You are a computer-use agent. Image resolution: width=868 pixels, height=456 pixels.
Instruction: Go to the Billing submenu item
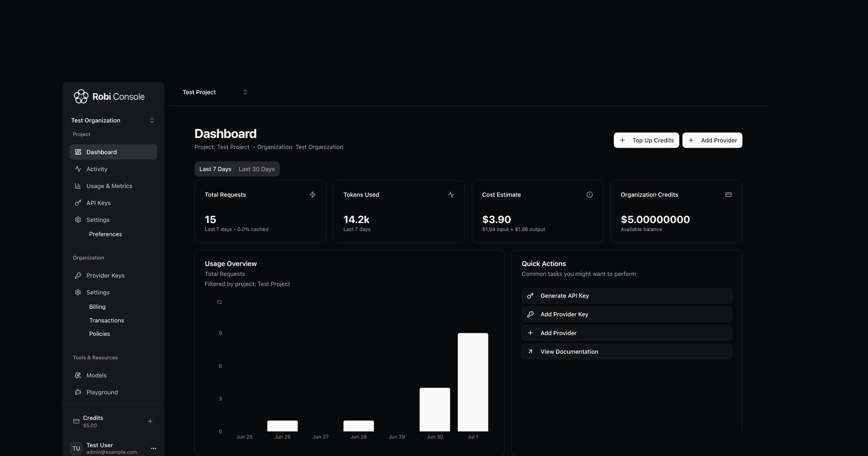[97, 307]
